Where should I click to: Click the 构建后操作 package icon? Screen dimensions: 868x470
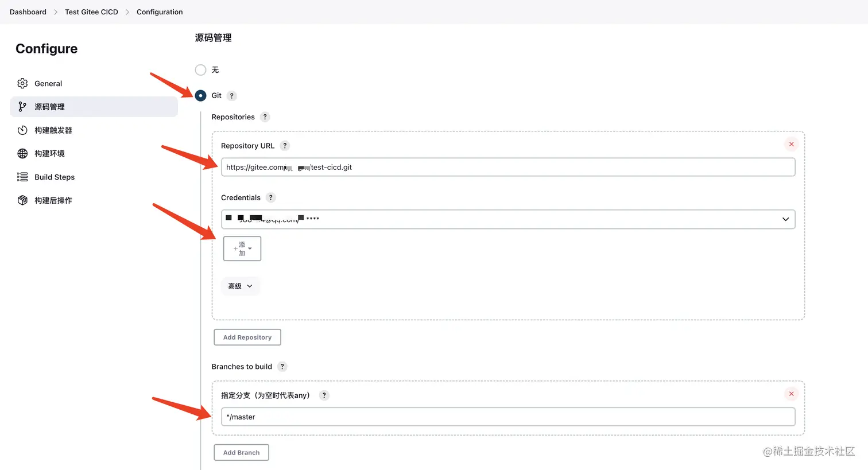(23, 200)
